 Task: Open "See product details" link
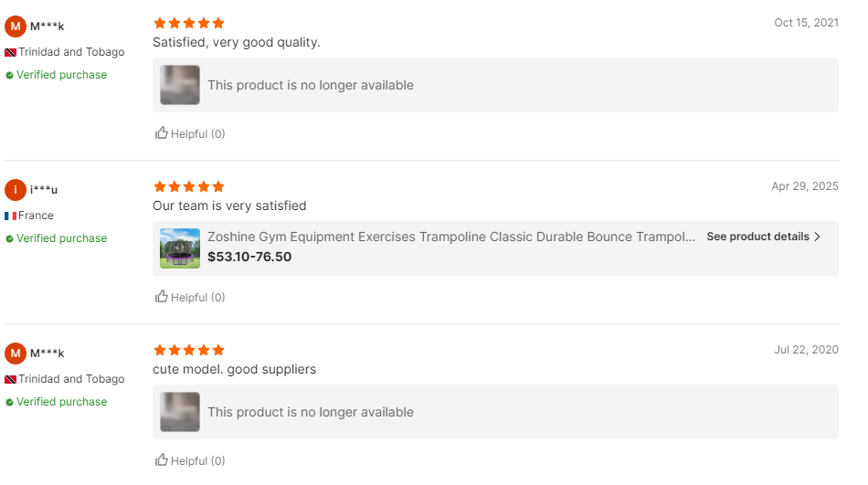(x=757, y=237)
